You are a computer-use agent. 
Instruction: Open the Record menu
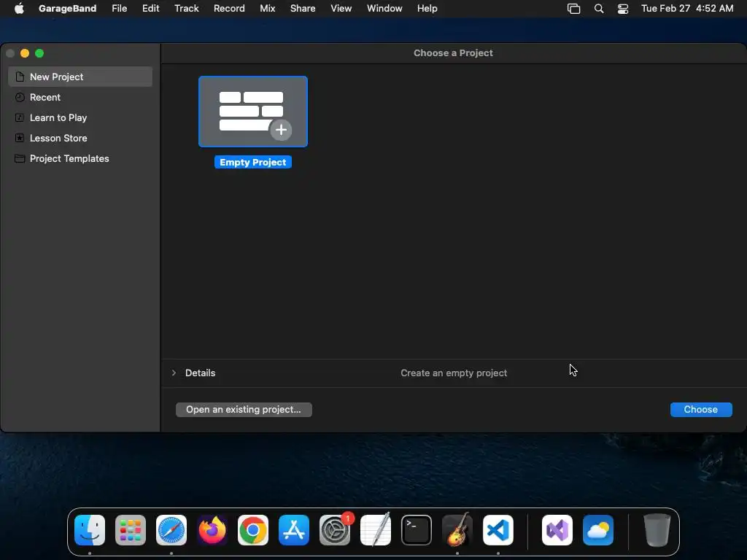coord(229,9)
